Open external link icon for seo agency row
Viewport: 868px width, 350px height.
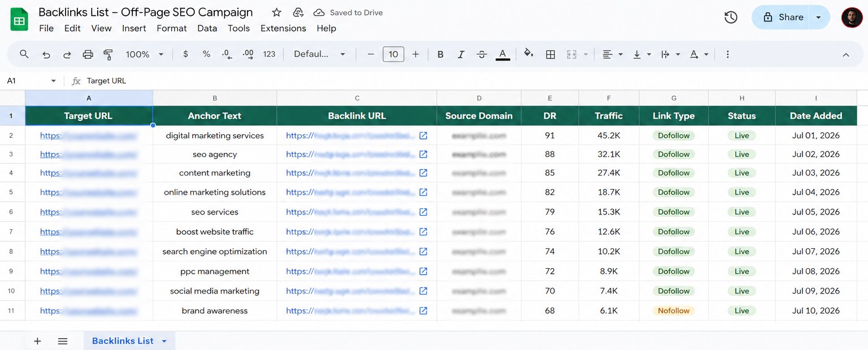[x=423, y=154]
